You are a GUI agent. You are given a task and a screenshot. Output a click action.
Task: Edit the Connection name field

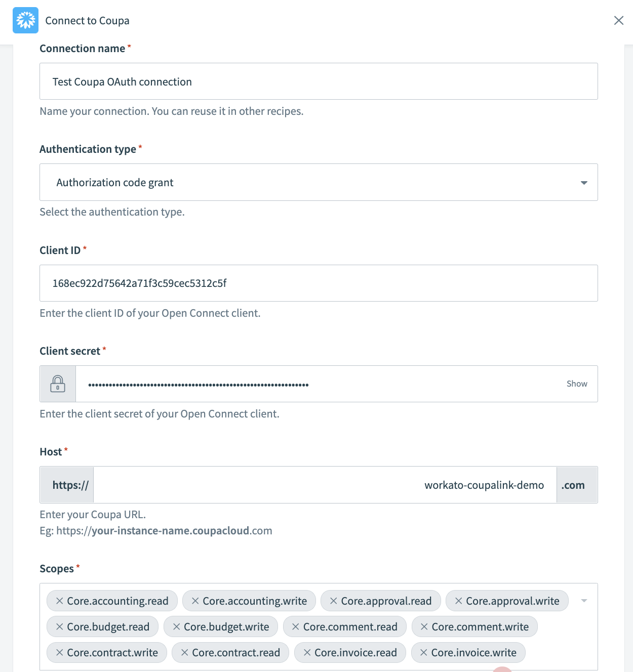coord(318,81)
